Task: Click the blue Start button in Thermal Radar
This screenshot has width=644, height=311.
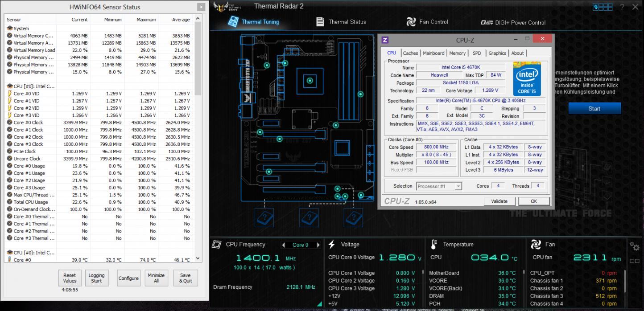Action: [x=594, y=108]
